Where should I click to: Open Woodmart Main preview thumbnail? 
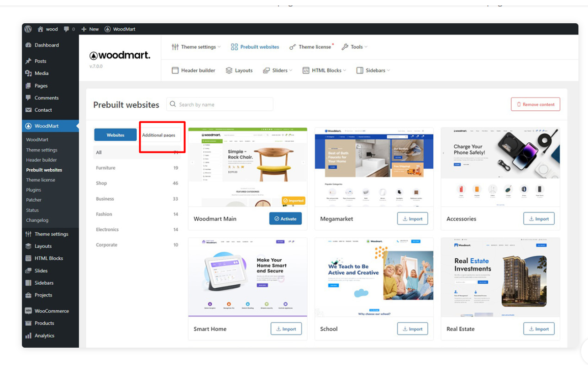coord(248,167)
